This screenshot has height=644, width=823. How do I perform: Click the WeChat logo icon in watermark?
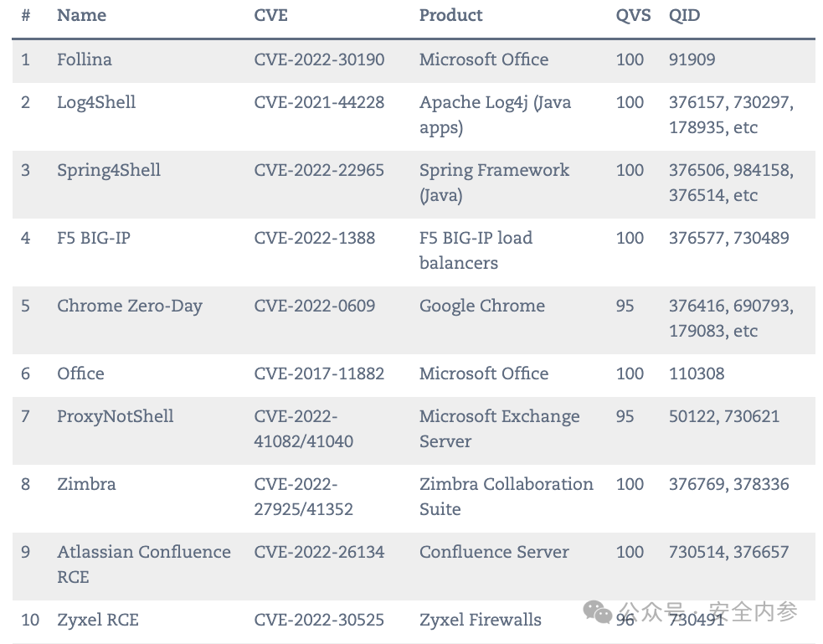(597, 612)
